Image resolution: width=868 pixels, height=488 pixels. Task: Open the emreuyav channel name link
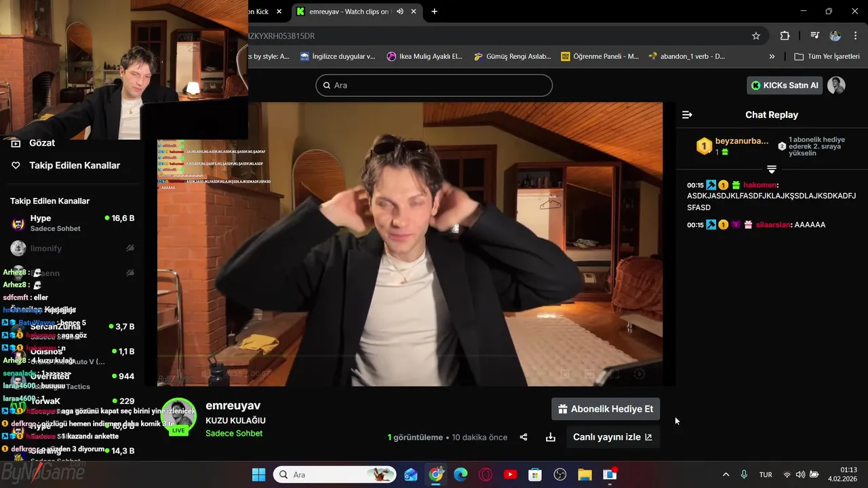[x=233, y=405]
